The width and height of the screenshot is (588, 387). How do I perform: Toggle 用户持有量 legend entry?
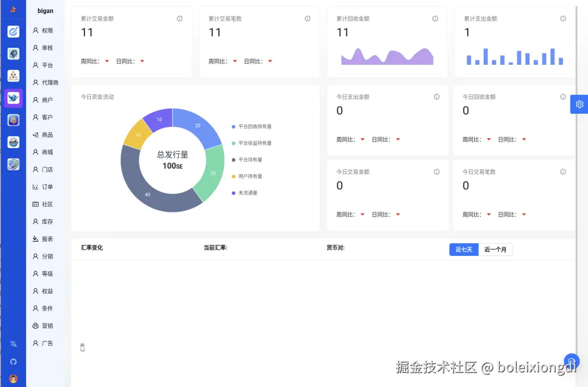click(247, 176)
